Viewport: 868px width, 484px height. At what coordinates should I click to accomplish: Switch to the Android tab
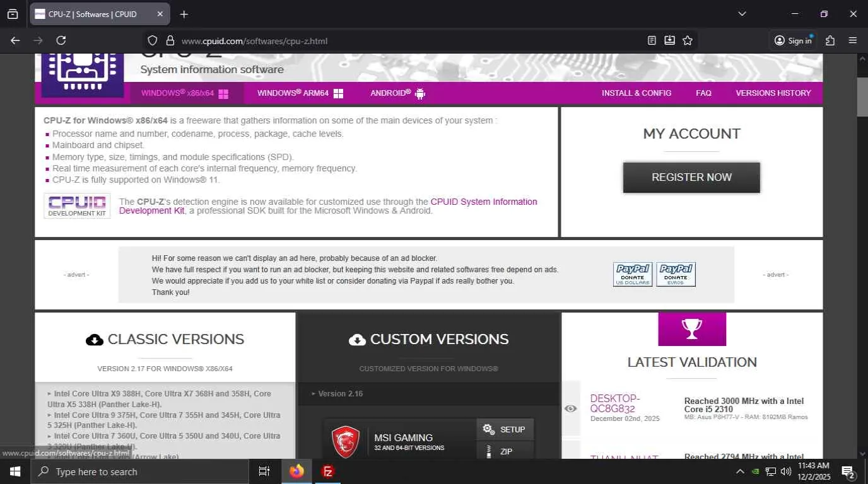pyautogui.click(x=398, y=93)
